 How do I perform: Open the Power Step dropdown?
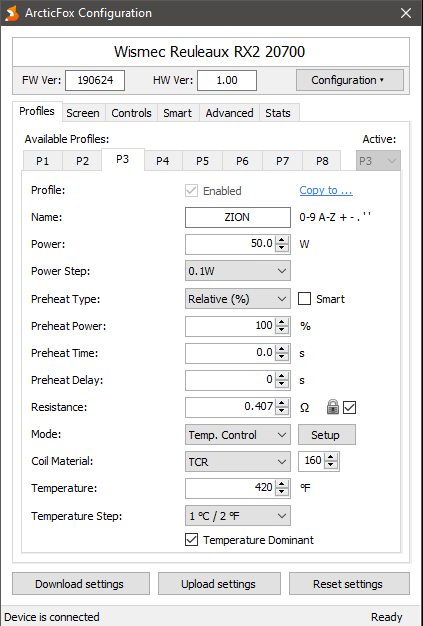(238, 271)
